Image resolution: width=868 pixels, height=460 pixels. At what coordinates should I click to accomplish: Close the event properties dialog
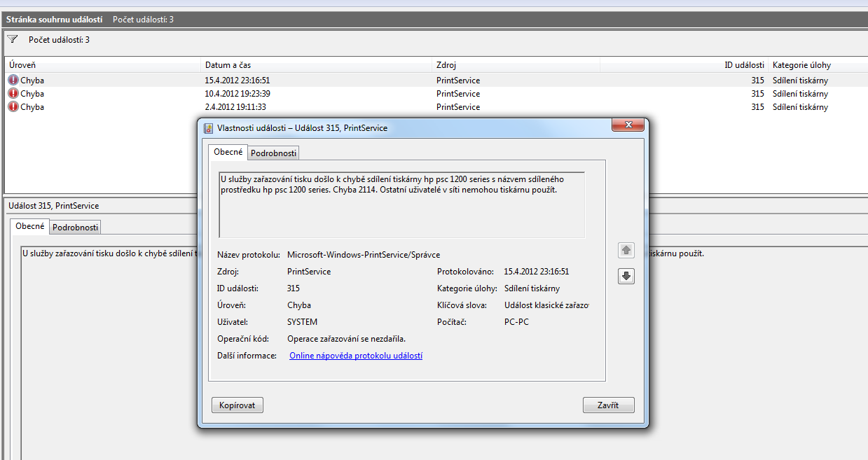tap(628, 125)
